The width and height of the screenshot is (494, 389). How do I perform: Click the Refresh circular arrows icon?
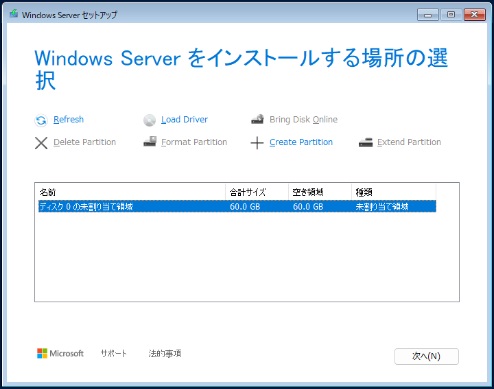(41, 120)
